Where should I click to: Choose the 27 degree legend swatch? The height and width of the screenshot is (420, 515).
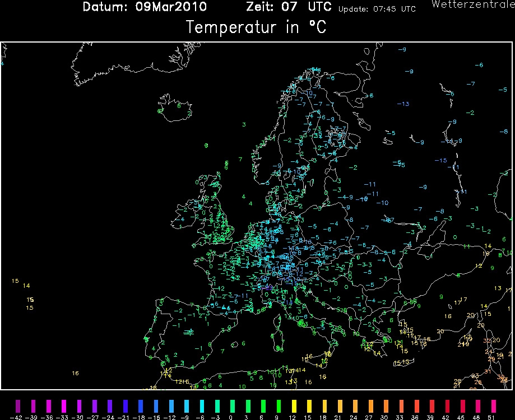point(370,406)
